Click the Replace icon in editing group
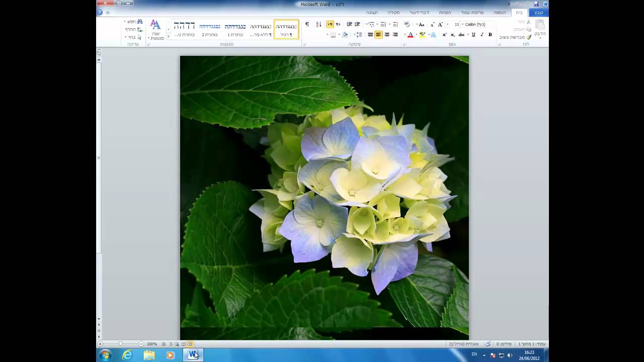 point(132,29)
